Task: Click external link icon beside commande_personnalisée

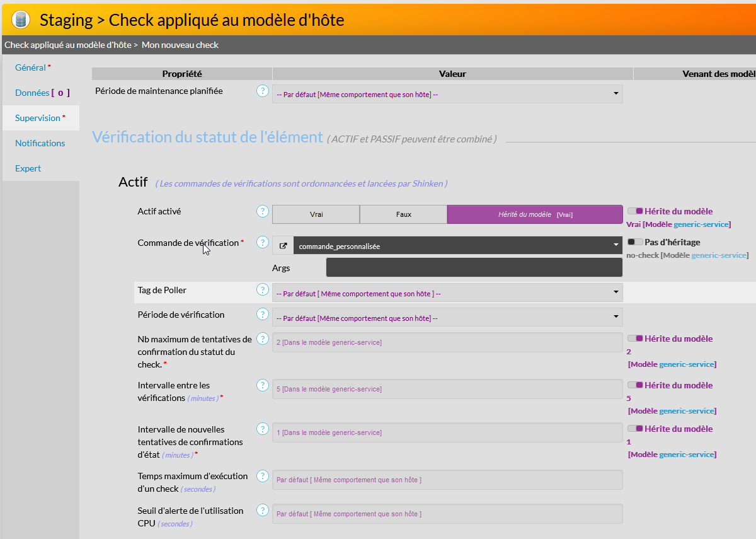Action: coord(283,246)
